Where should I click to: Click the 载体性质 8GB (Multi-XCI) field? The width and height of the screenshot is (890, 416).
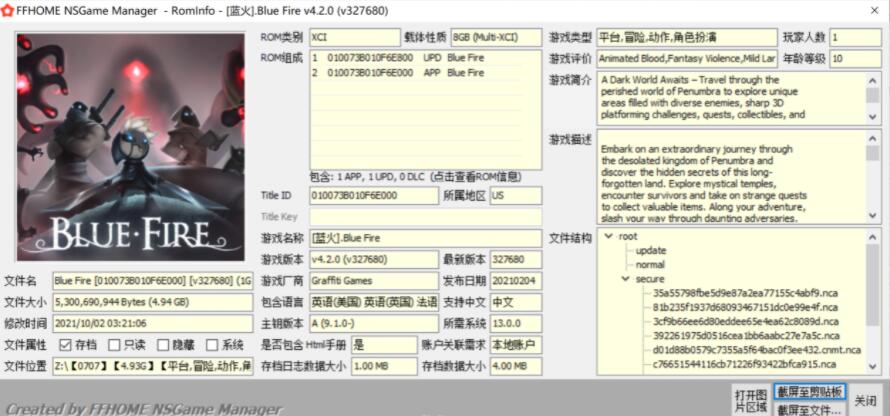(496, 37)
